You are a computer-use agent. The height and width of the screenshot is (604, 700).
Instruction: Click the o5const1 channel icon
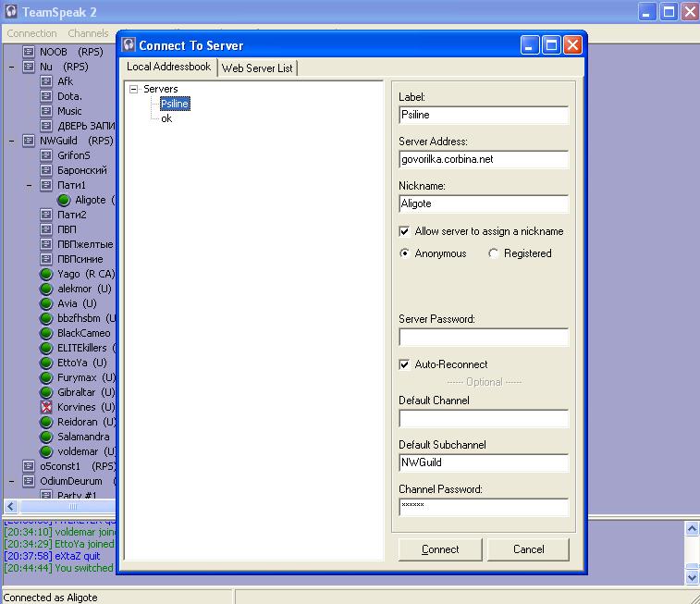(x=29, y=466)
